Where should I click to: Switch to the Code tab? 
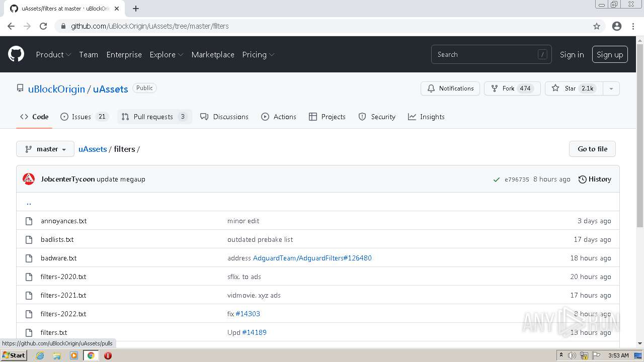point(34,117)
